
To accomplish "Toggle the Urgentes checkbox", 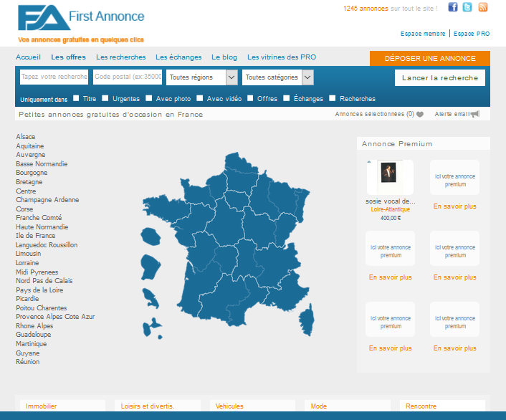I will 105,98.
